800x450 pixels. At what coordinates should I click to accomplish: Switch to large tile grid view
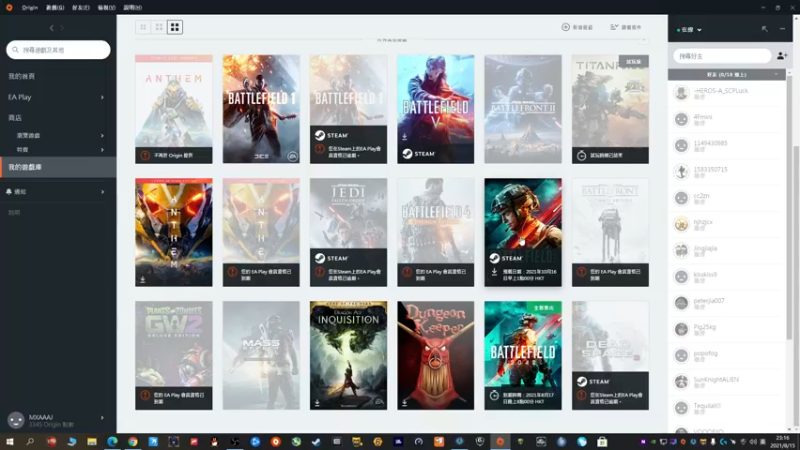coord(175,27)
